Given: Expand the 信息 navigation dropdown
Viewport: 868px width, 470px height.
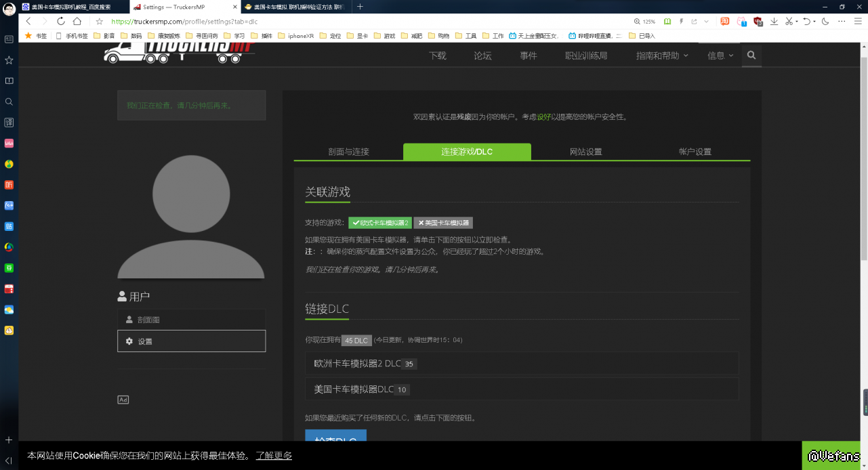Looking at the screenshot, I should tap(720, 56).
